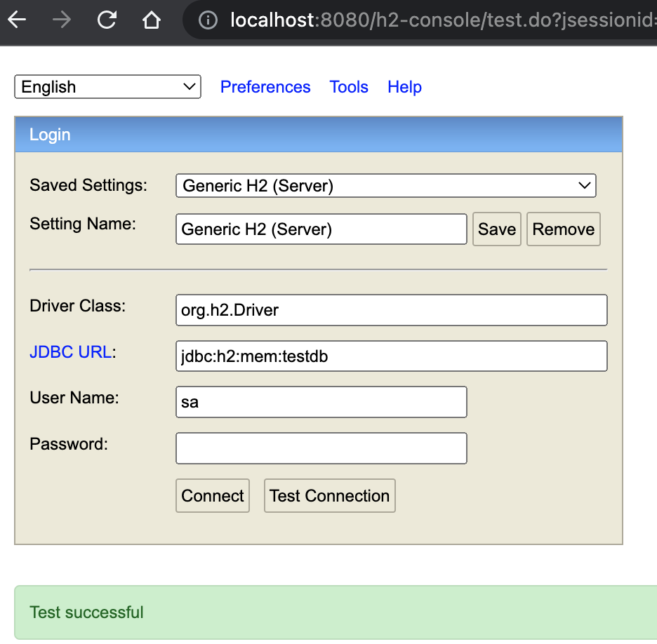
Task: Reload the page with refresh icon
Action: click(107, 20)
